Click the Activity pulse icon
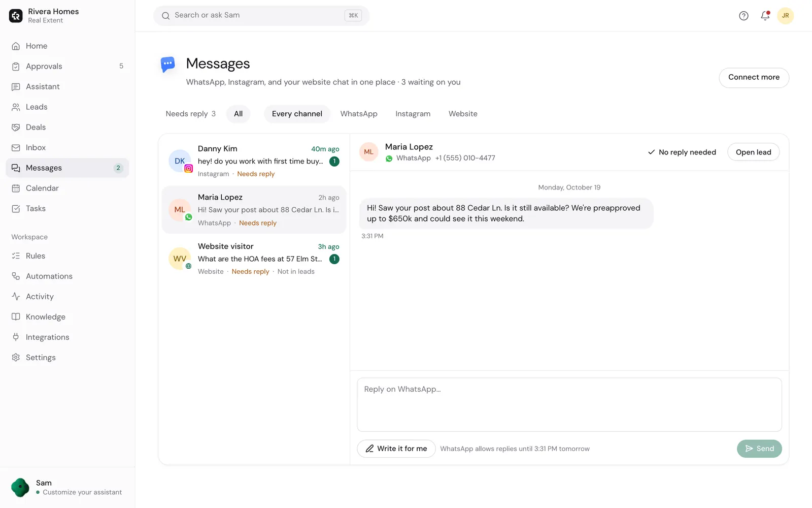This screenshot has height=508, width=812. pyautogui.click(x=16, y=297)
